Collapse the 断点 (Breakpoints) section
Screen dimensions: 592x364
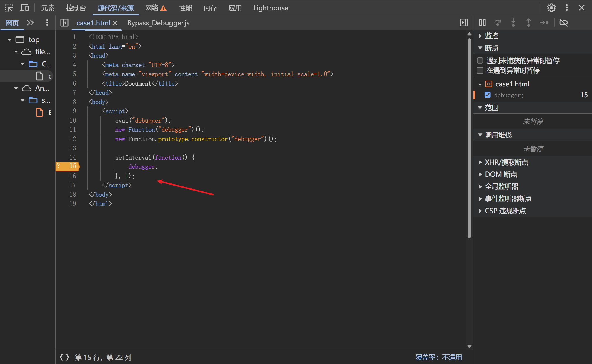pos(480,48)
